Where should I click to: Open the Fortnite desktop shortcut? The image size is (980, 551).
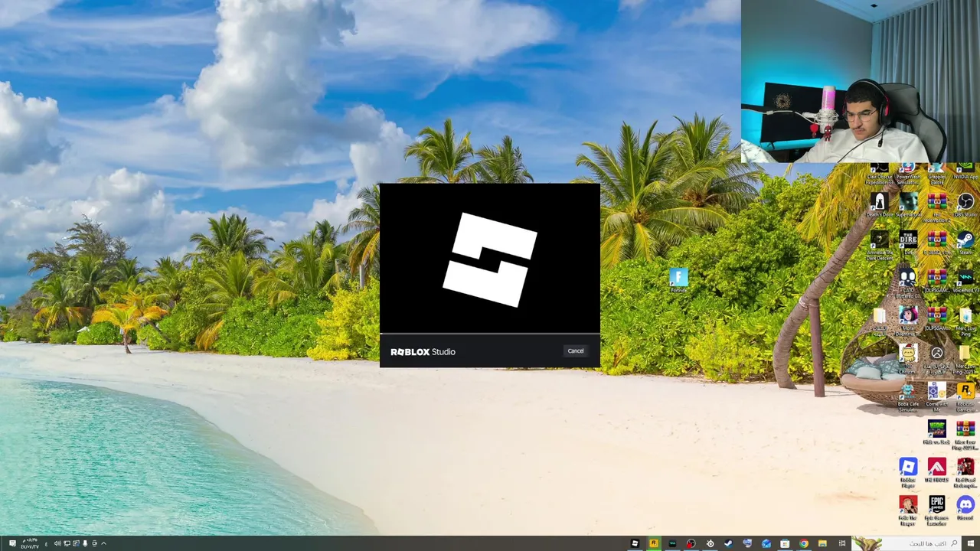coord(678,281)
